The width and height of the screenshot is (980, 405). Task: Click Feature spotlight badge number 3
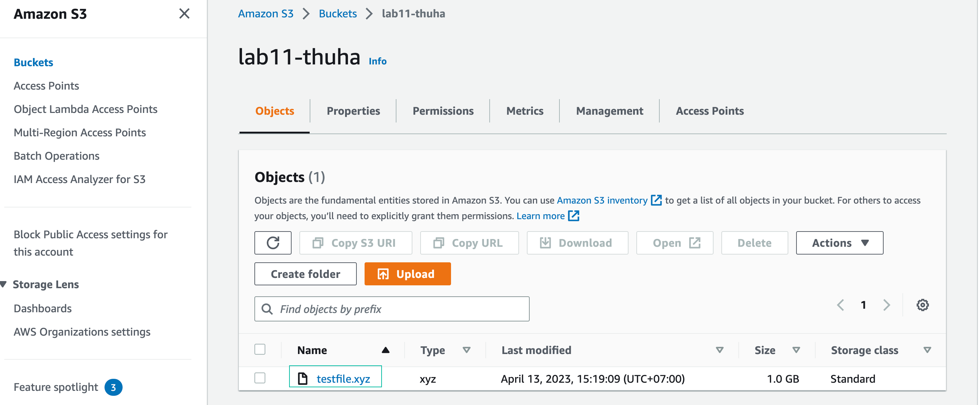tap(113, 387)
